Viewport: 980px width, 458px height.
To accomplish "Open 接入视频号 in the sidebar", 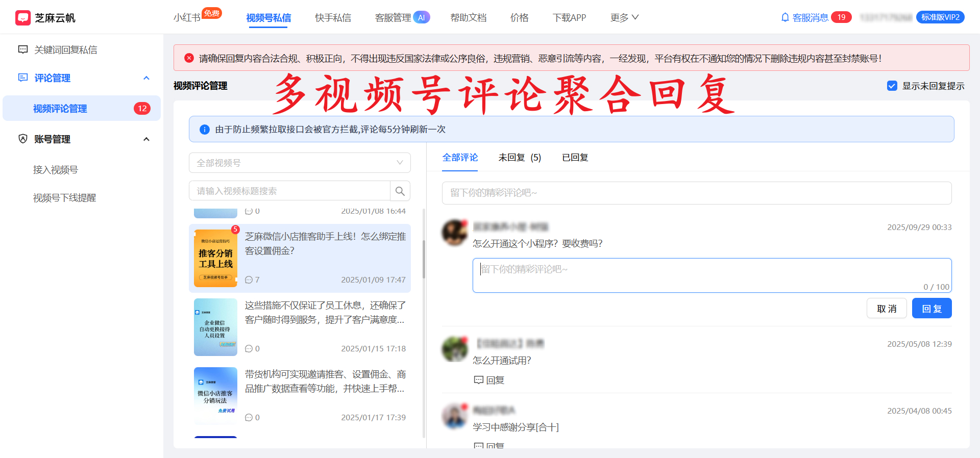I will point(56,170).
